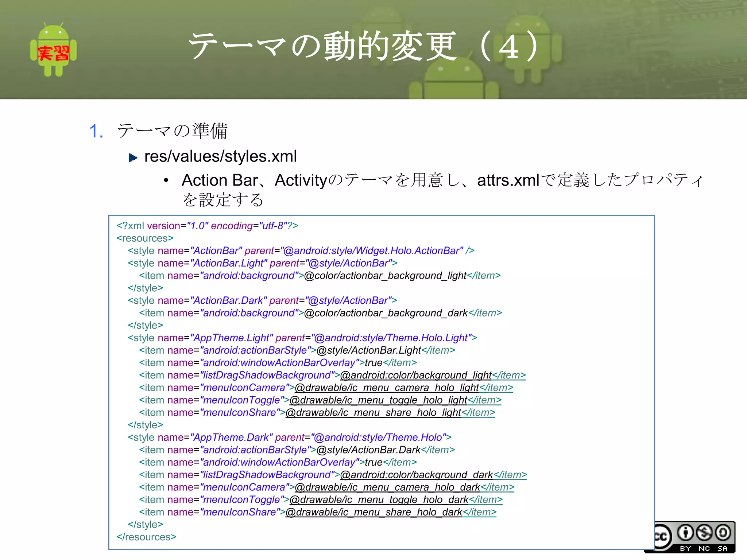This screenshot has height=560, width=747.
Task: Click underlined @drawable/ic_menu_toggle_holo_dark value
Action: (x=379, y=499)
